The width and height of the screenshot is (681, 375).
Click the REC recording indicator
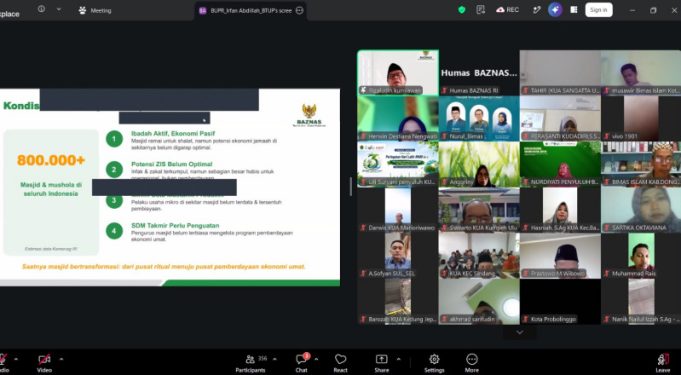pyautogui.click(x=507, y=10)
